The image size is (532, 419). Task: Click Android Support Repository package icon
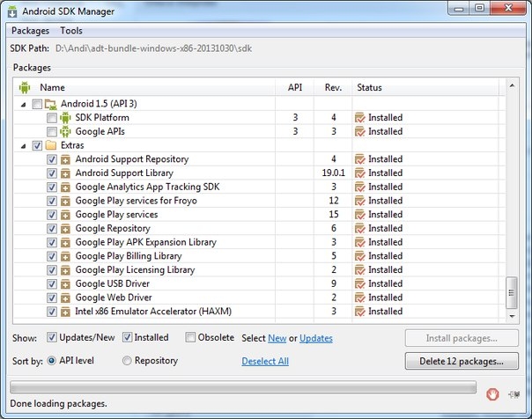coord(65,159)
